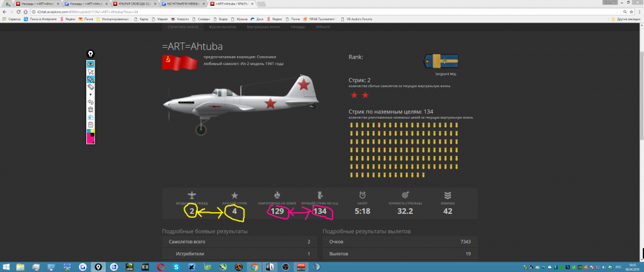Screen dimensions: 644x272
Task: Click the pen nib icon atop the annotation toolbar
Action: point(90,54)
